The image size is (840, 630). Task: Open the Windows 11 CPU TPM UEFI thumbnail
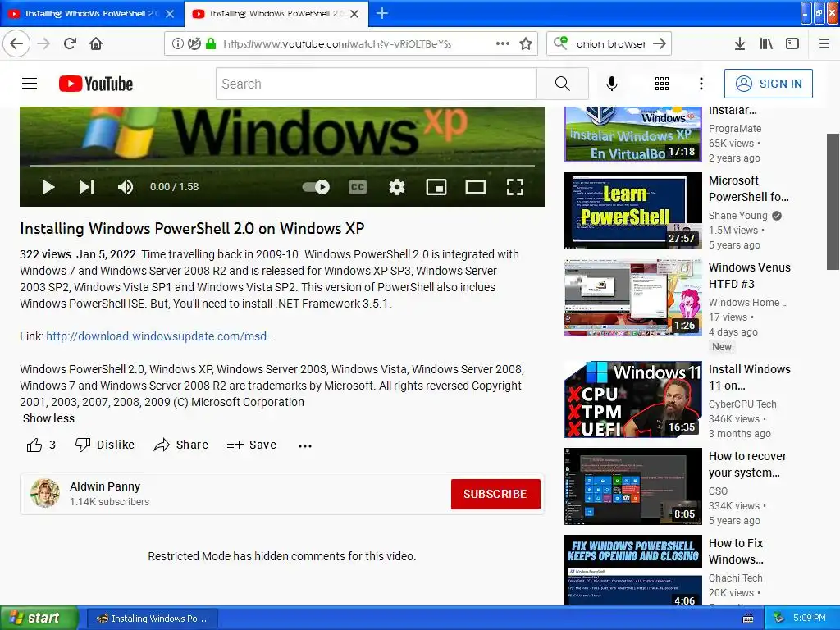pyautogui.click(x=633, y=399)
